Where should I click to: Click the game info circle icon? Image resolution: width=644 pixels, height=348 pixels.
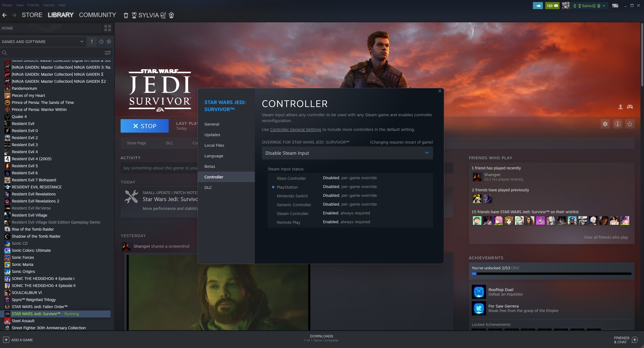click(x=617, y=124)
